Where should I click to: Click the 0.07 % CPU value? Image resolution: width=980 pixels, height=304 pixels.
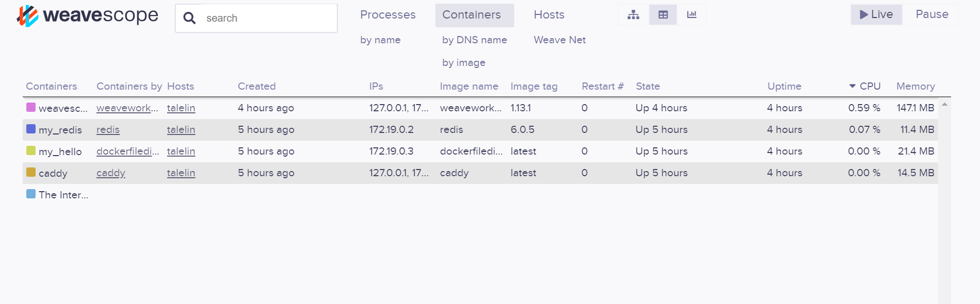(865, 129)
